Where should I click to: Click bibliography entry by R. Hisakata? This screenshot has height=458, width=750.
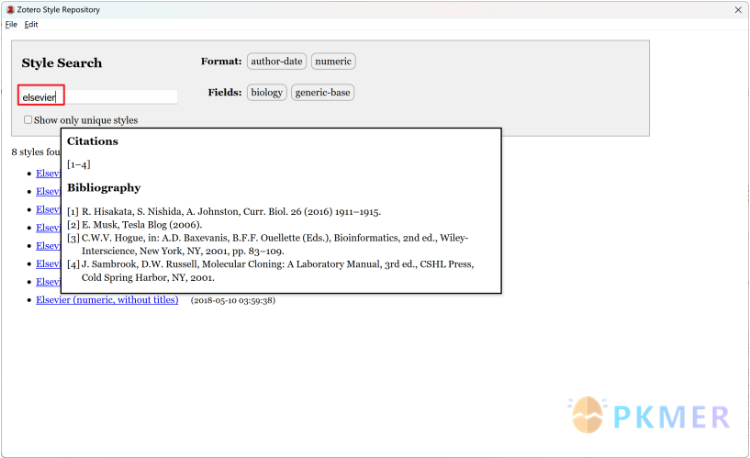224,211
